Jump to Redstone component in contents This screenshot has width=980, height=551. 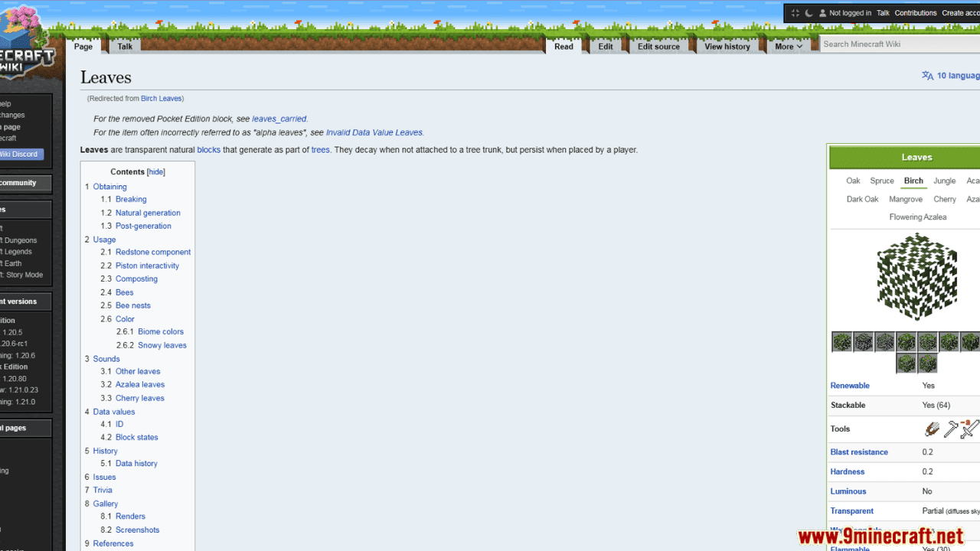tap(153, 252)
